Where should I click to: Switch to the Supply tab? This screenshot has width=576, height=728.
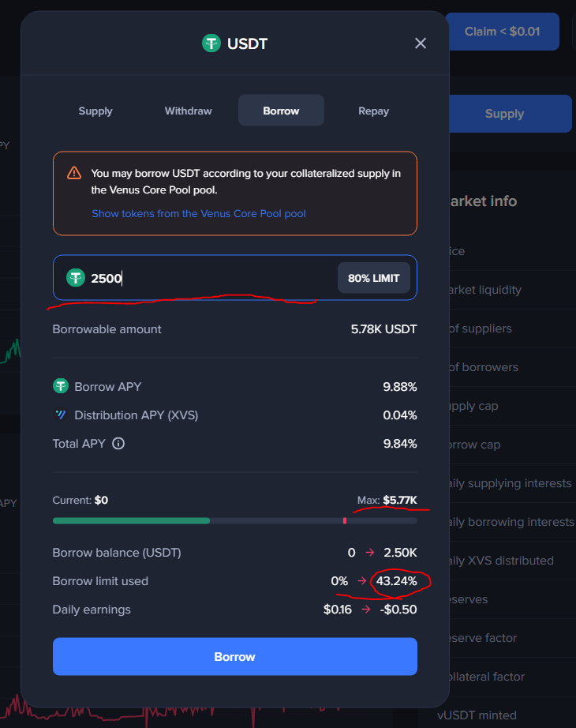95,111
